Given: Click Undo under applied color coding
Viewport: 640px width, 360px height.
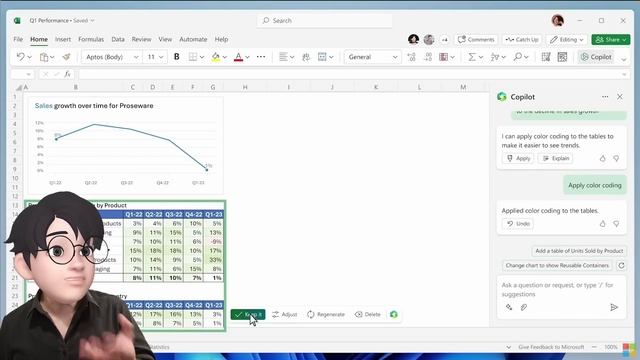Looking at the screenshot, I should pyautogui.click(x=518, y=224).
